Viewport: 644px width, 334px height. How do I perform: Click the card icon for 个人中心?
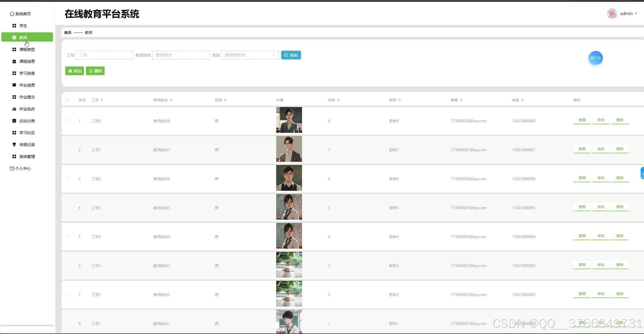tap(12, 168)
